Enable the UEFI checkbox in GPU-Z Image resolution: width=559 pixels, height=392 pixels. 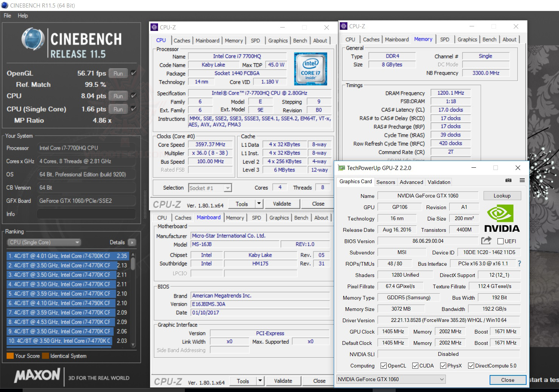tap(501, 241)
